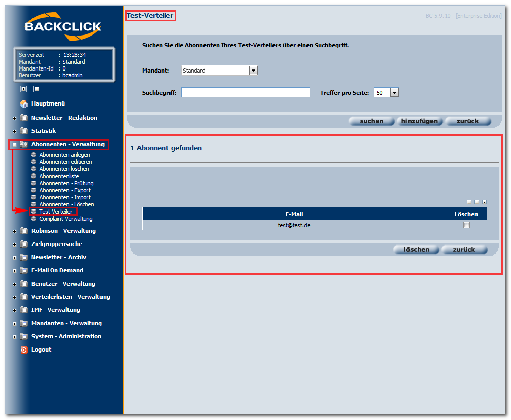
Task: Click the info icon above the subscriber table
Action: coord(484,202)
